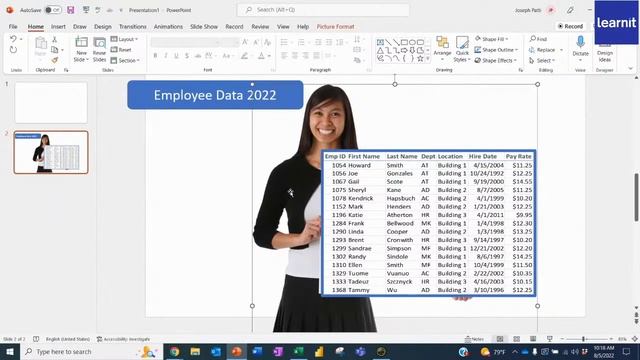Switch to Reading View
Screen dimensions: 640x360
(x=533, y=339)
